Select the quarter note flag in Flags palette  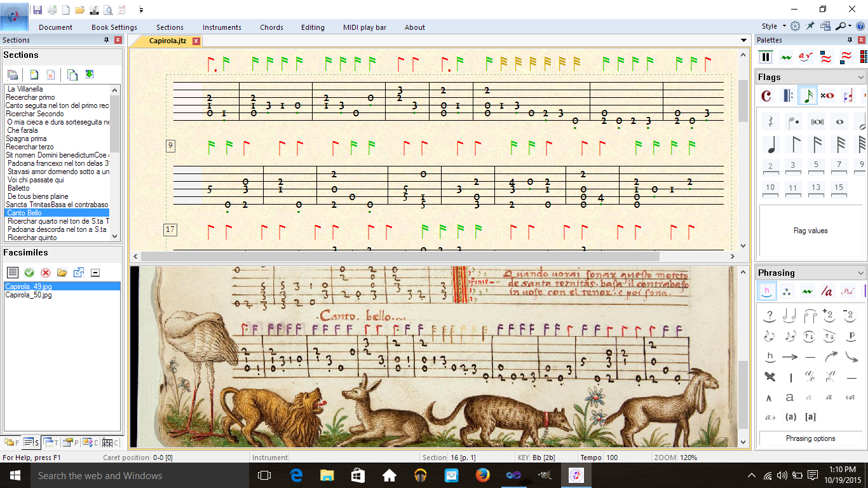tap(770, 144)
